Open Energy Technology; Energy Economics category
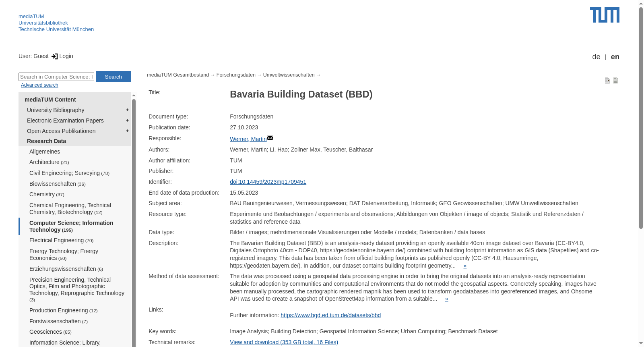 pyautogui.click(x=64, y=255)
